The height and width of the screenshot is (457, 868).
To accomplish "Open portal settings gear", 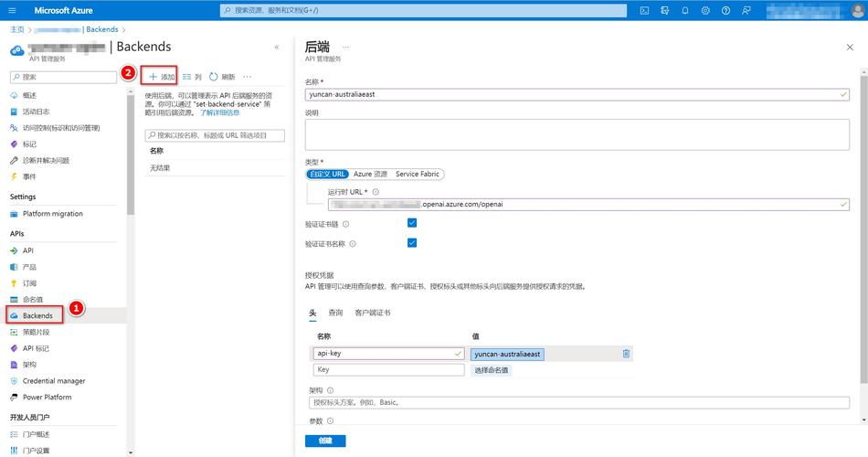I will pos(705,10).
